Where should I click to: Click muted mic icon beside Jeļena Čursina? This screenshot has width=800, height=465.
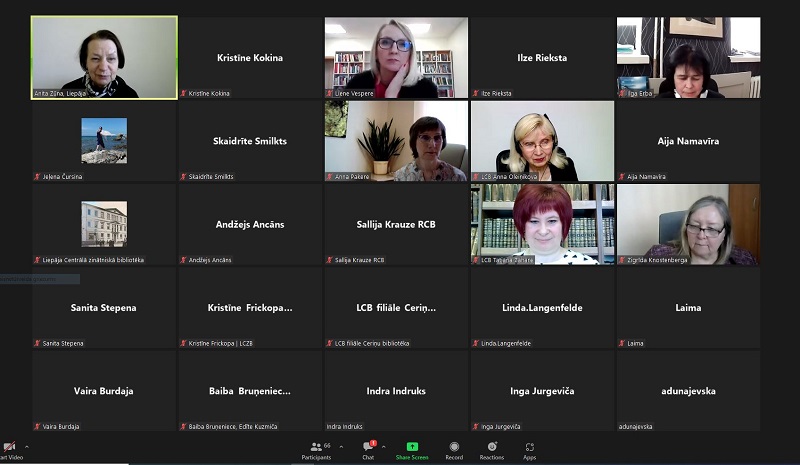[x=37, y=177]
